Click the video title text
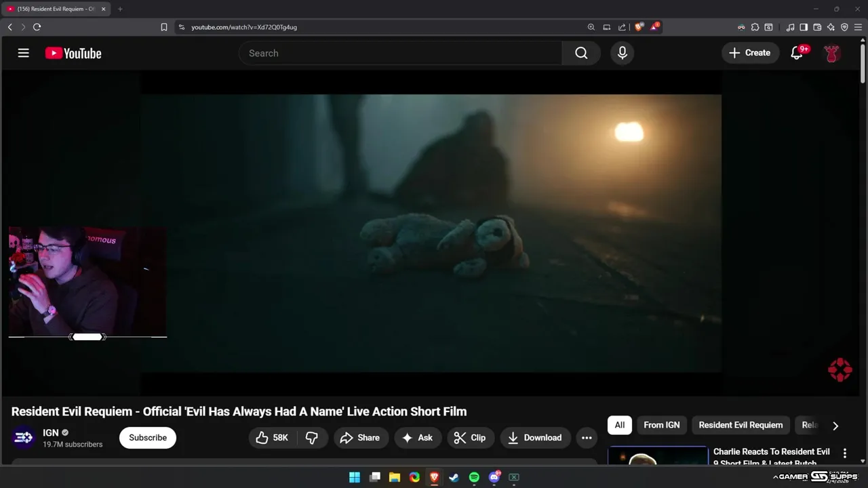Viewport: 868px width, 488px height. [239, 411]
